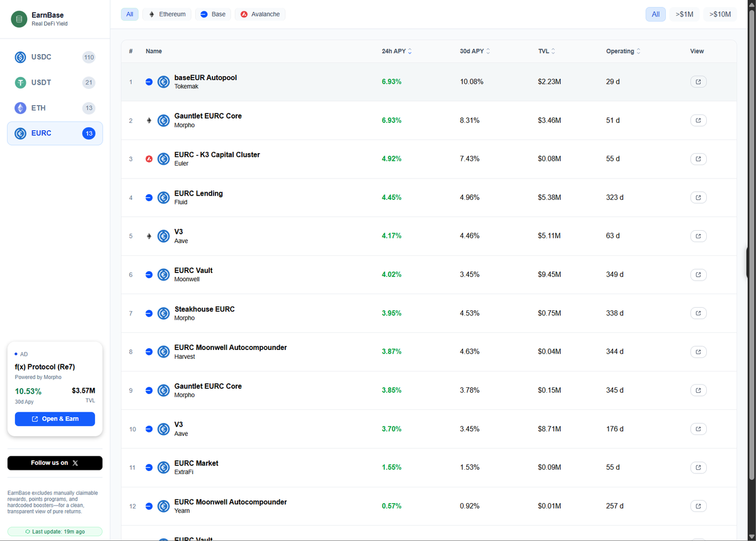This screenshot has height=541, width=756.
Task: Click $9.45M TVL value
Action: coord(549,275)
